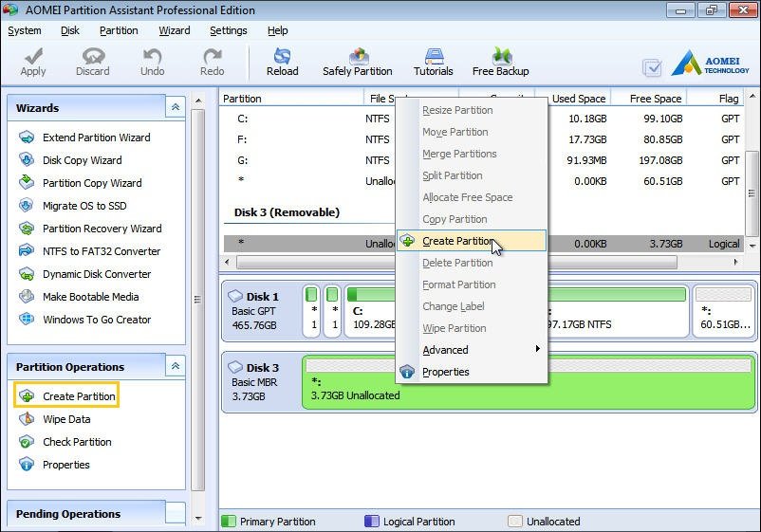Choose Create Partition in context menu
The width and height of the screenshot is (761, 532).
[x=472, y=241]
